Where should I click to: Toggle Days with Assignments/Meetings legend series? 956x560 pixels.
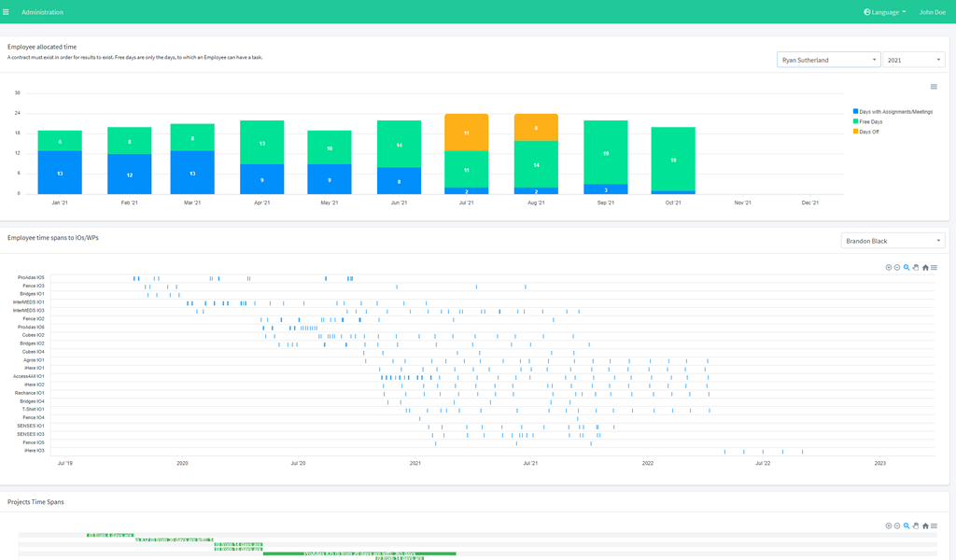[x=894, y=112]
